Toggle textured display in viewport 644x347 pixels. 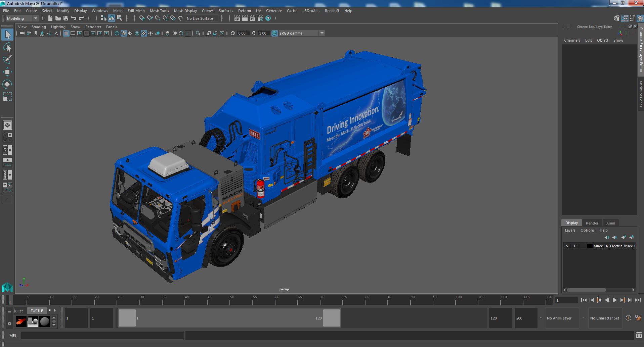pyautogui.click(x=144, y=33)
